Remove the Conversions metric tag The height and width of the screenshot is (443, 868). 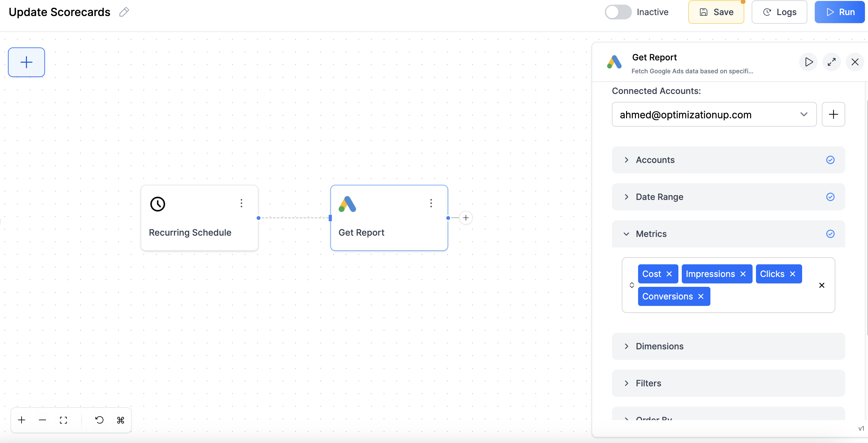[x=701, y=296]
